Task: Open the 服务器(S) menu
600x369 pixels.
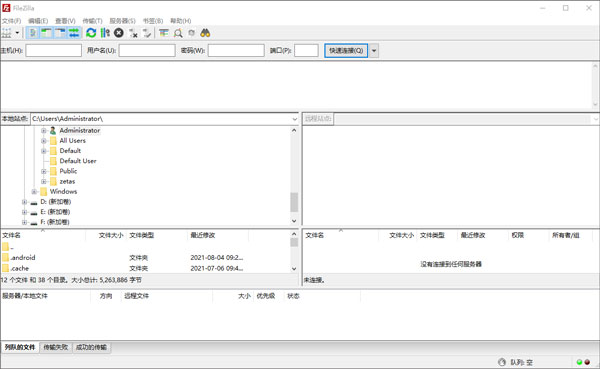Action: [122, 21]
